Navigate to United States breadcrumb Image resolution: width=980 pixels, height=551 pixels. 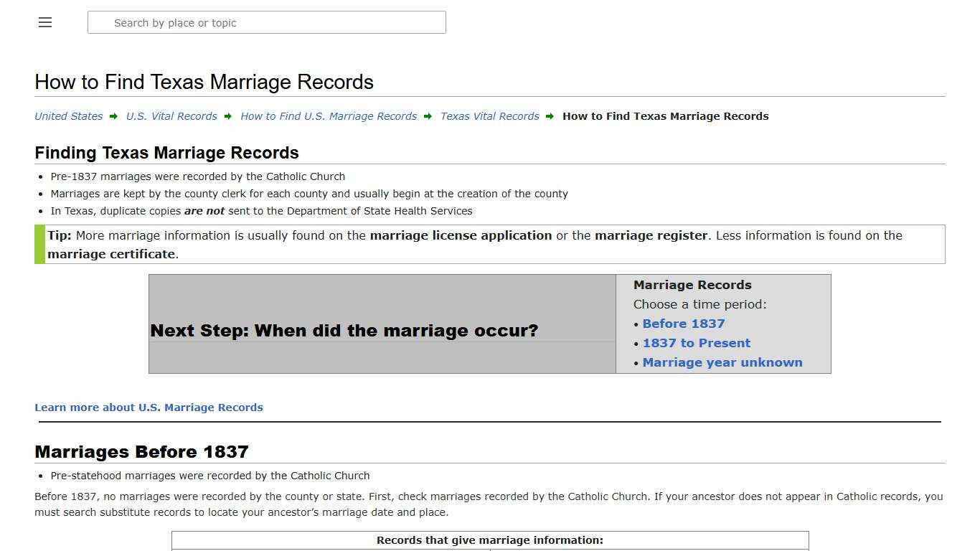(68, 116)
